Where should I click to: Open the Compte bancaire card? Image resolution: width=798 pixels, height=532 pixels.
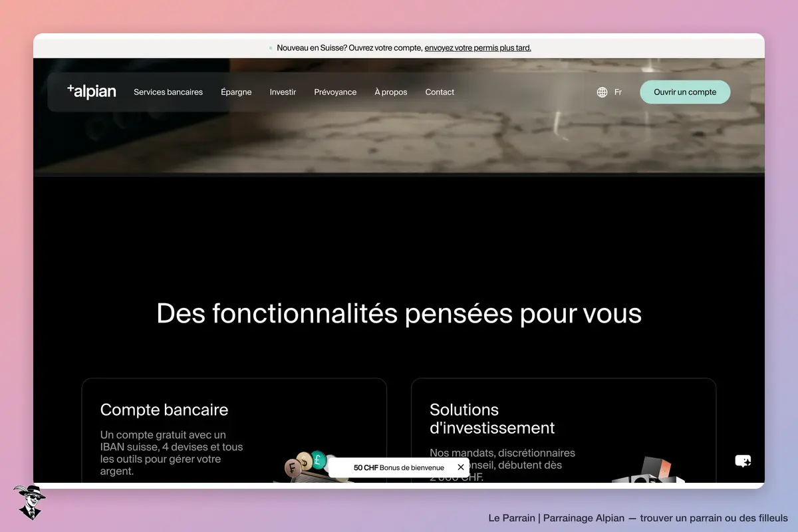tap(234, 431)
